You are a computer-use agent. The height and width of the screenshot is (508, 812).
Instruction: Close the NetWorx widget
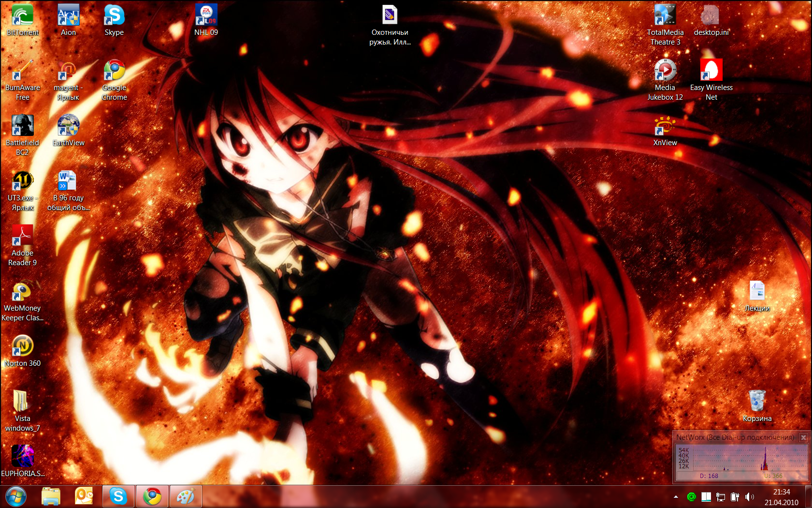[803, 437]
